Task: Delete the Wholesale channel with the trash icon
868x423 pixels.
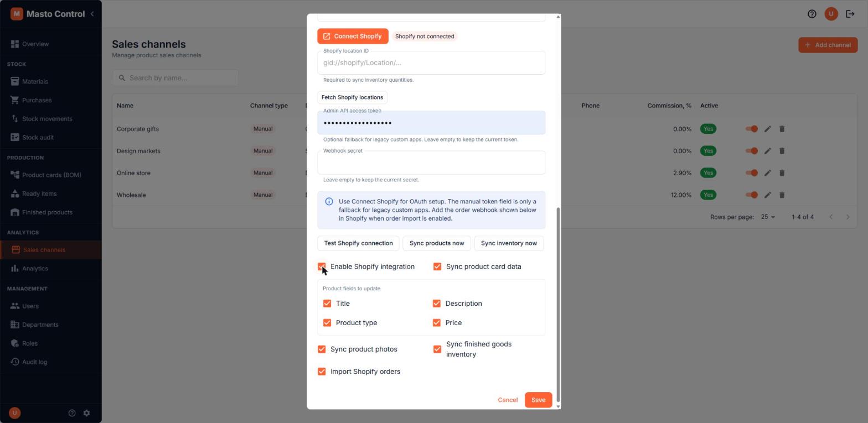Action: pyautogui.click(x=782, y=195)
